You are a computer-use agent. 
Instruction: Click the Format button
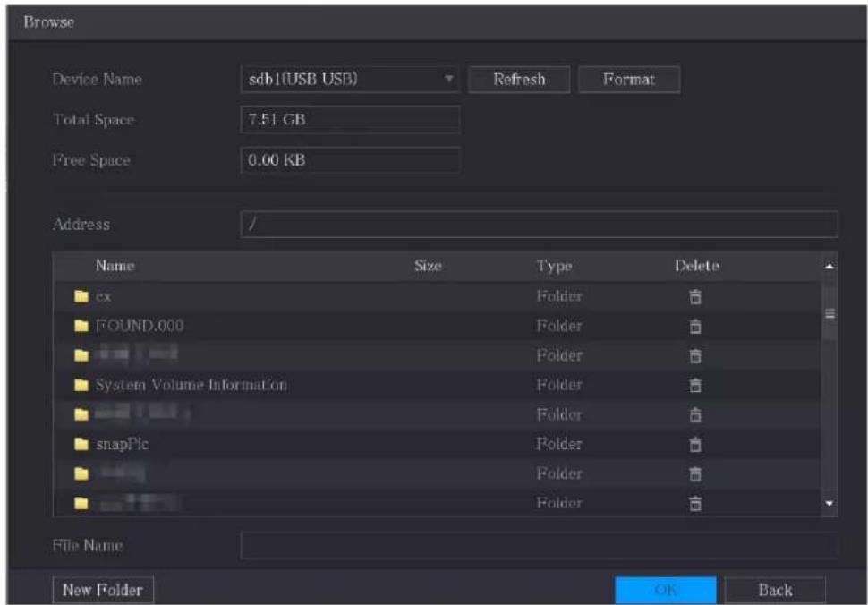(x=629, y=79)
